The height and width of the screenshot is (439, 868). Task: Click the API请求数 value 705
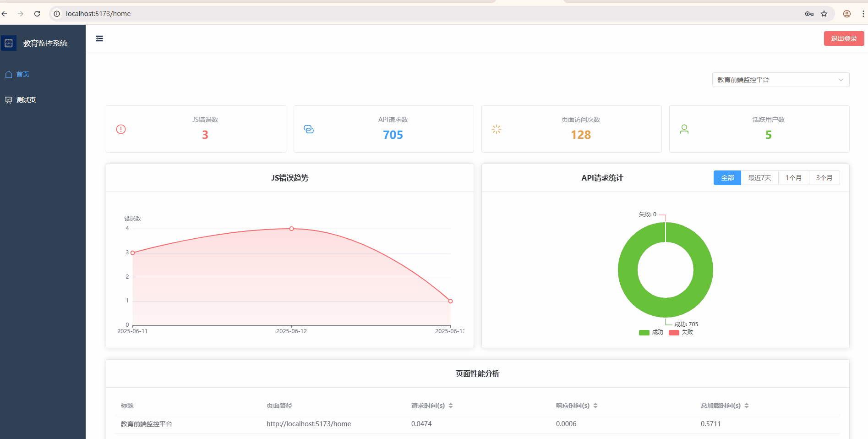click(393, 135)
